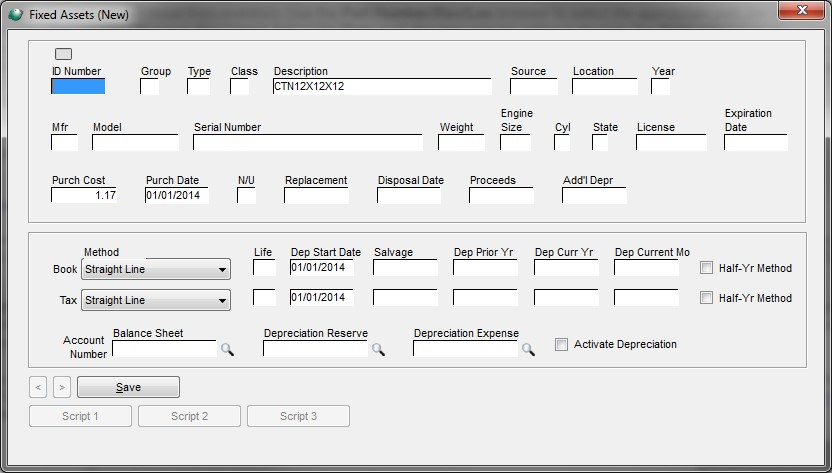Click Book Dep Current Mo field
The height and width of the screenshot is (473, 832).
coord(646,267)
